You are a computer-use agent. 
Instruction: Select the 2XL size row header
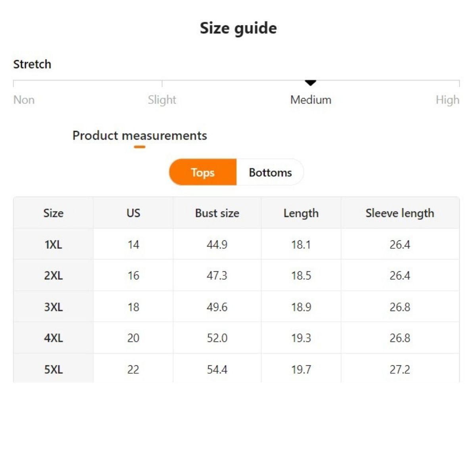point(53,275)
